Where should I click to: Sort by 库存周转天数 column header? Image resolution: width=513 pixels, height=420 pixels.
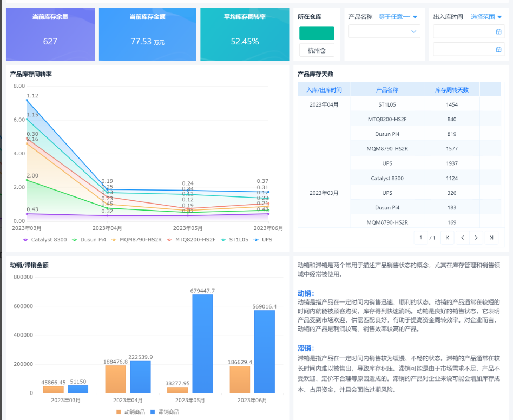pyautogui.click(x=452, y=90)
